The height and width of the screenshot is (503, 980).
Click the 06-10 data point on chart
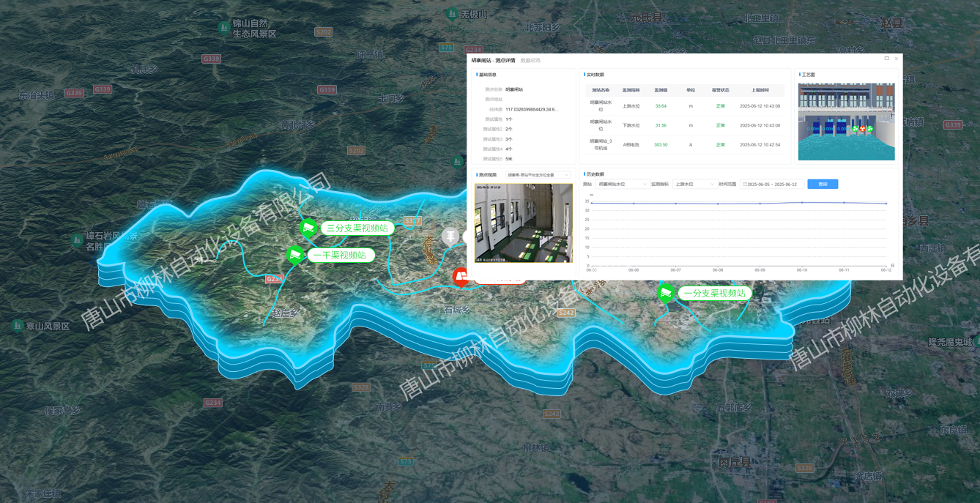(802, 202)
